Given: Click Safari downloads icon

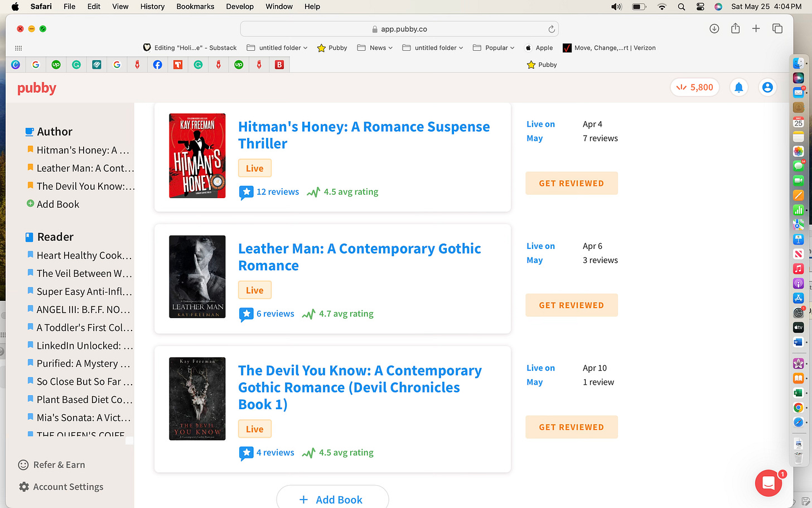Looking at the screenshot, I should coord(714,28).
